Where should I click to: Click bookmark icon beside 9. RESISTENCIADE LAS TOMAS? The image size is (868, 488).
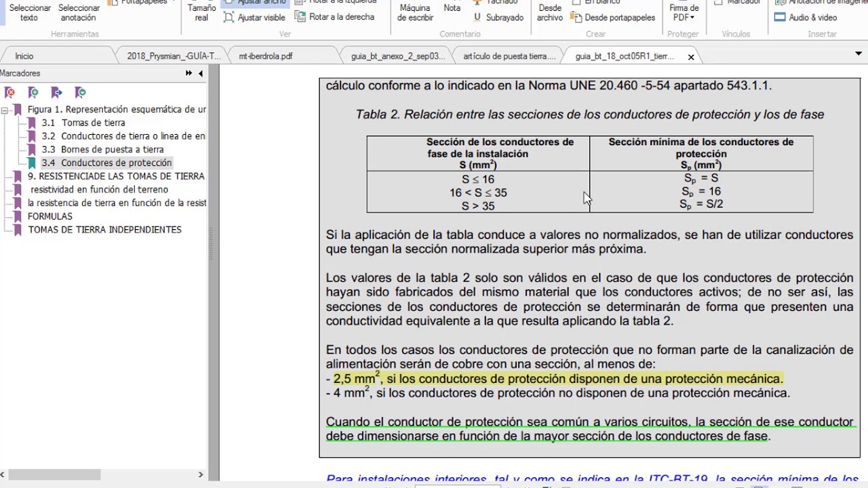click(18, 176)
